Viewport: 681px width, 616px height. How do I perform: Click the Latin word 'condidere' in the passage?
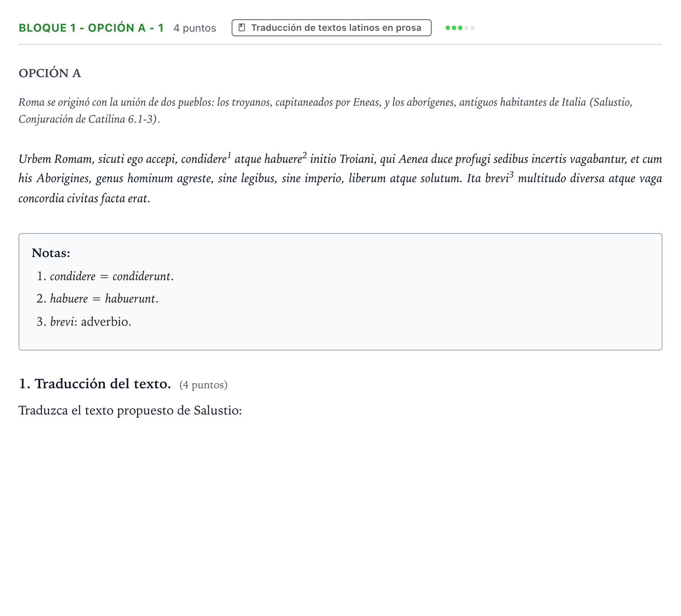tap(204, 159)
